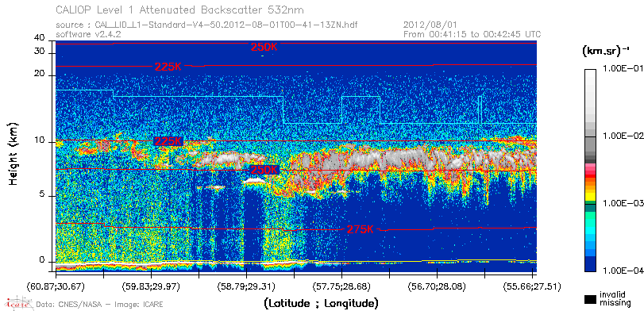Viewport: 644px width, 311px height.
Task: Click the y-axis tick label '40'
Action: [40, 38]
